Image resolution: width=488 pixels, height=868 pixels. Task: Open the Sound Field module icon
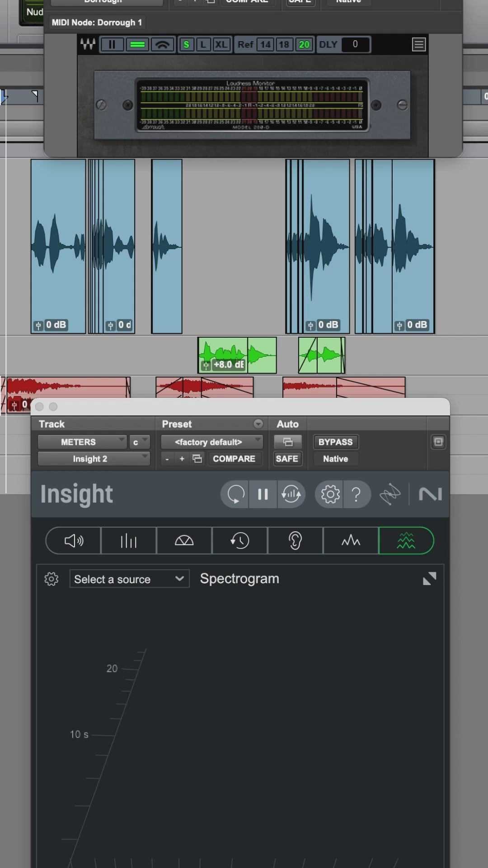tap(184, 541)
